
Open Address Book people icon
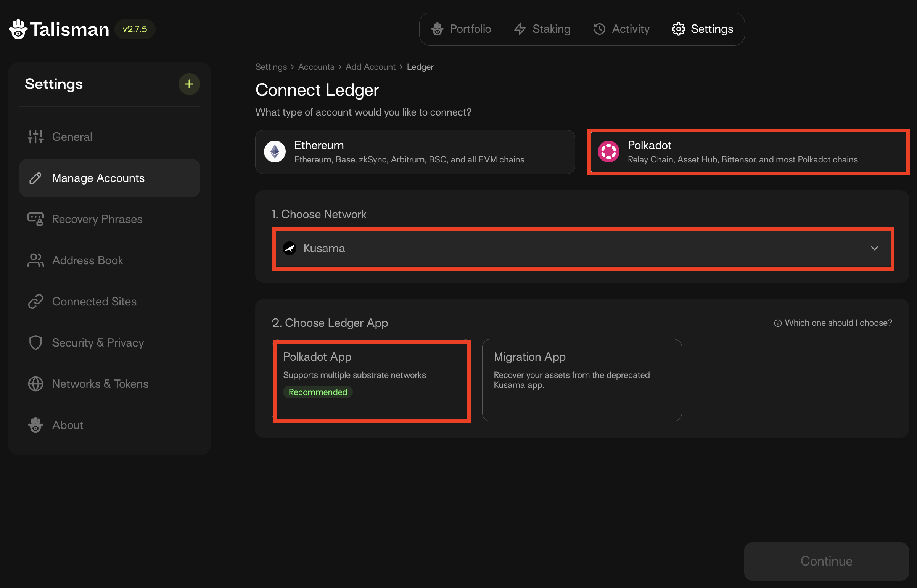(x=35, y=260)
